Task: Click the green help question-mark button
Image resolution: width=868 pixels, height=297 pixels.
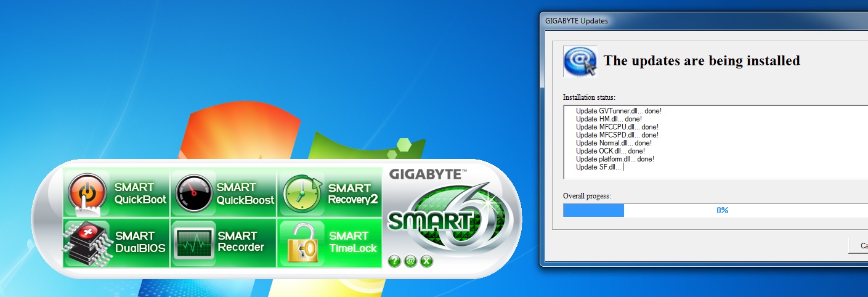Action: click(x=395, y=261)
